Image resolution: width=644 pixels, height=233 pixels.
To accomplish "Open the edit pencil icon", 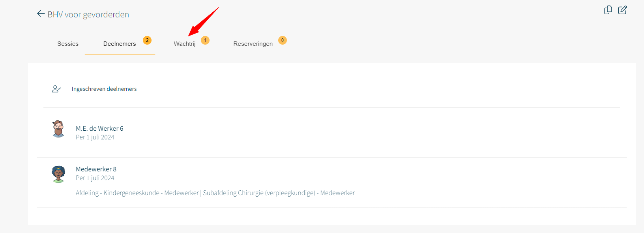I will [x=623, y=10].
